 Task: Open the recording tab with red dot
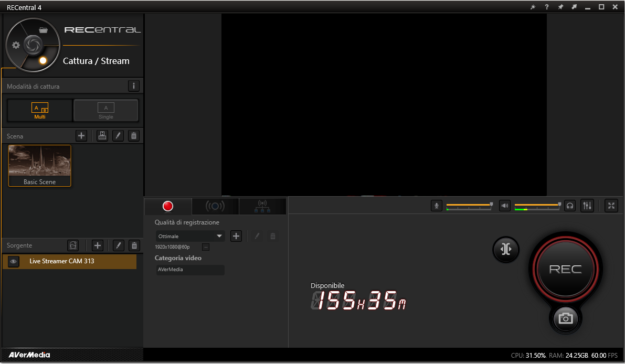click(168, 206)
